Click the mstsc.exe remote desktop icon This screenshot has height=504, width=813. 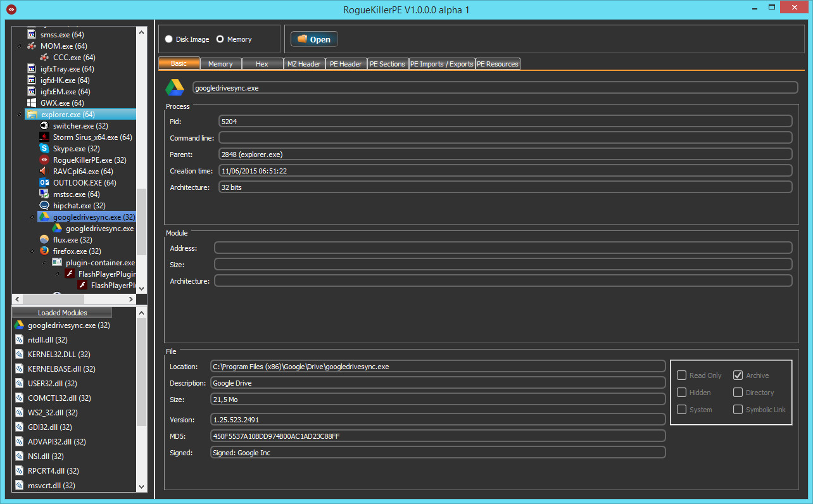44,194
